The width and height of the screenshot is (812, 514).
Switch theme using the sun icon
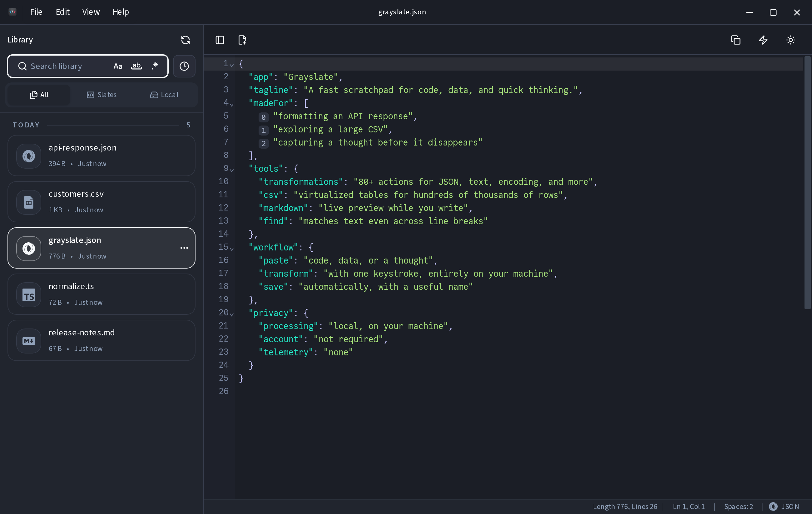coord(790,40)
